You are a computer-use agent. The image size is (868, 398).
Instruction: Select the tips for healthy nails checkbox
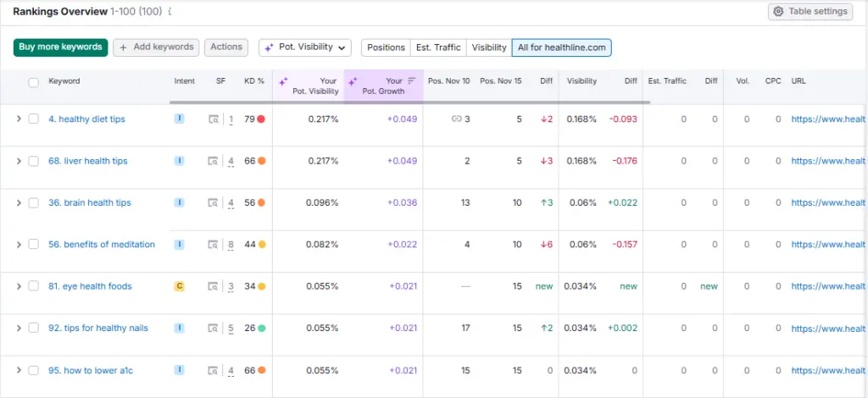(x=34, y=328)
